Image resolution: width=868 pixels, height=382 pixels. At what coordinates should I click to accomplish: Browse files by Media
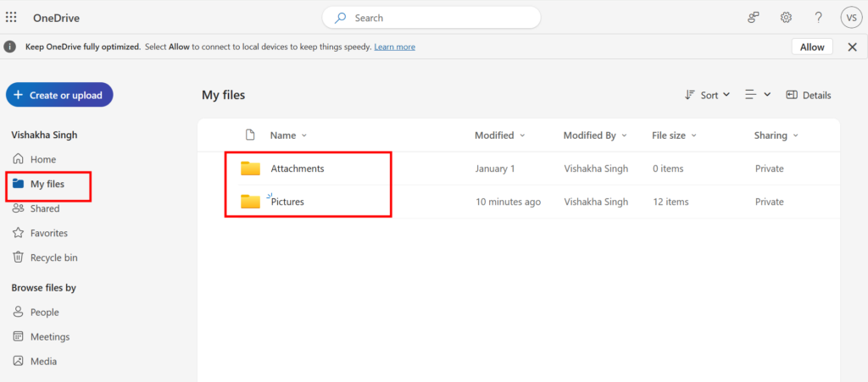(43, 362)
